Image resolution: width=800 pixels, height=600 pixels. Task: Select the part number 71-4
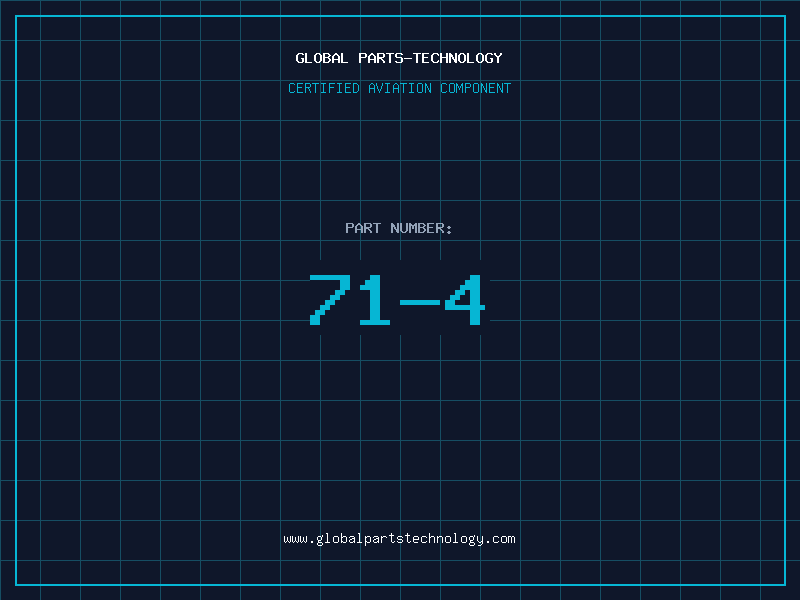pyautogui.click(x=397, y=299)
